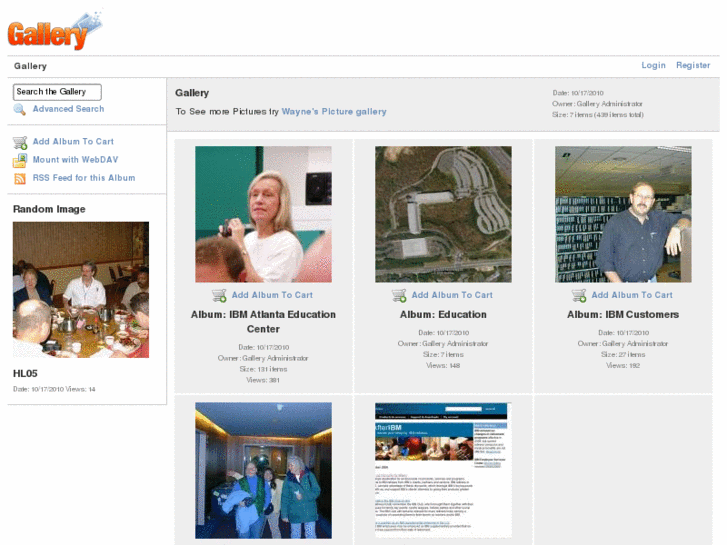The width and height of the screenshot is (727, 545).
Task: Click the Random Image heading
Action: [49, 209]
